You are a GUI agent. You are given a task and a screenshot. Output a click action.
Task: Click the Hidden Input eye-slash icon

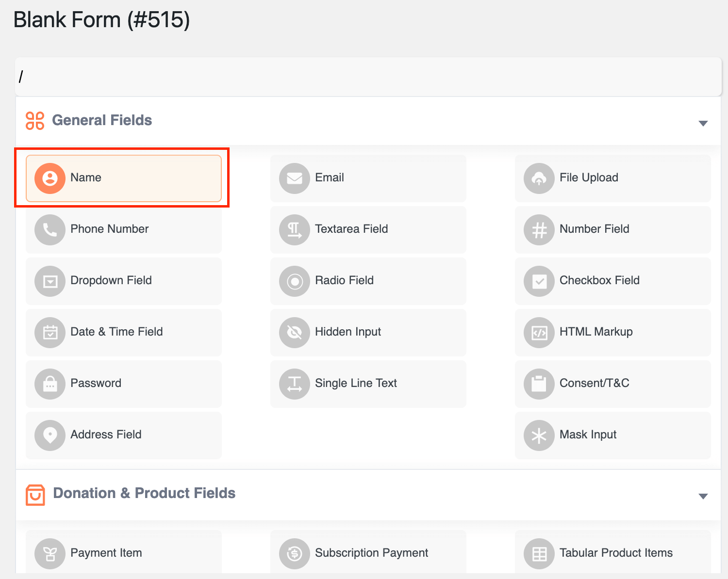point(294,333)
